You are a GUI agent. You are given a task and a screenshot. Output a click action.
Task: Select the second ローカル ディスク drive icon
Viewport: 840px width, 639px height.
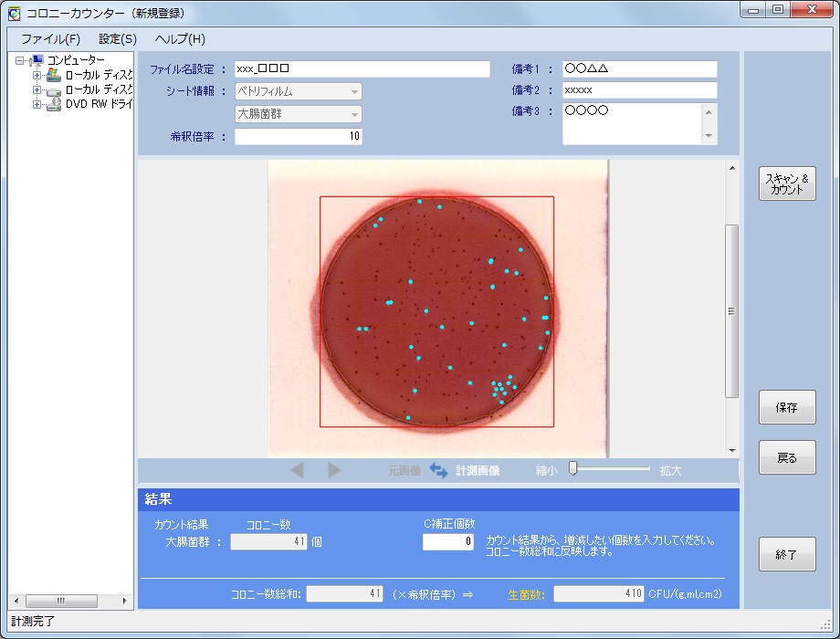tap(54, 89)
